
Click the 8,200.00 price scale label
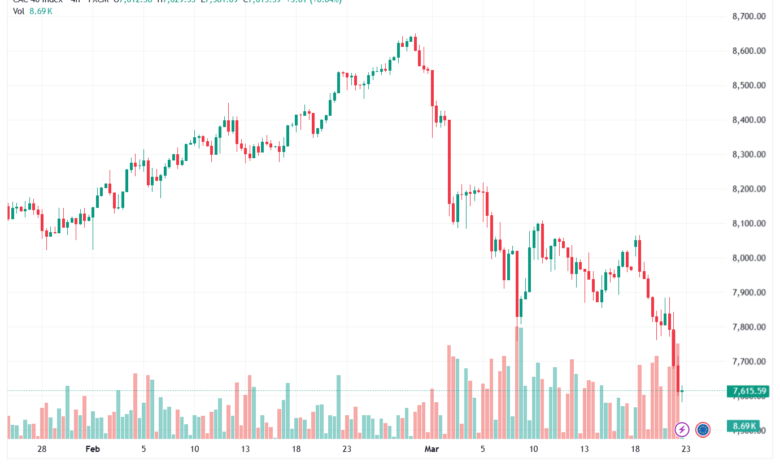[749, 189]
